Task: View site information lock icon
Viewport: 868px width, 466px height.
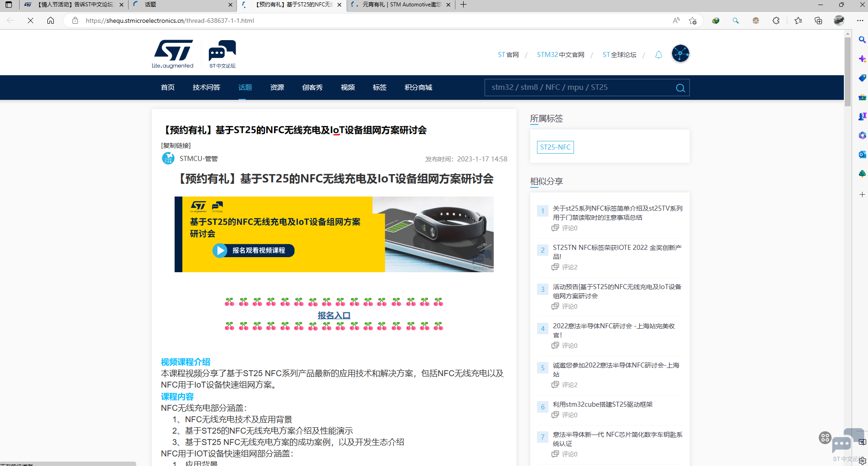Action: pyautogui.click(x=75, y=21)
